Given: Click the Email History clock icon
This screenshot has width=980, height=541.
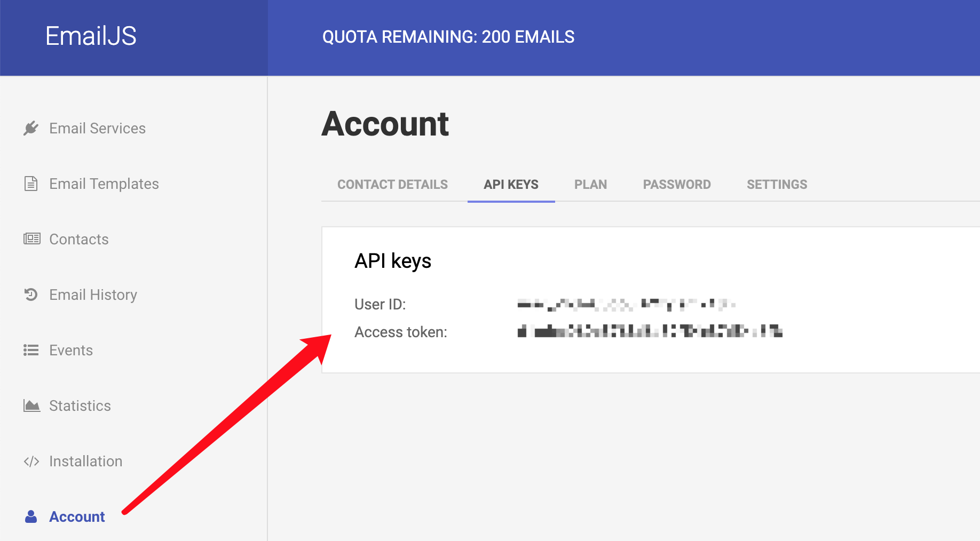Looking at the screenshot, I should 31,295.
